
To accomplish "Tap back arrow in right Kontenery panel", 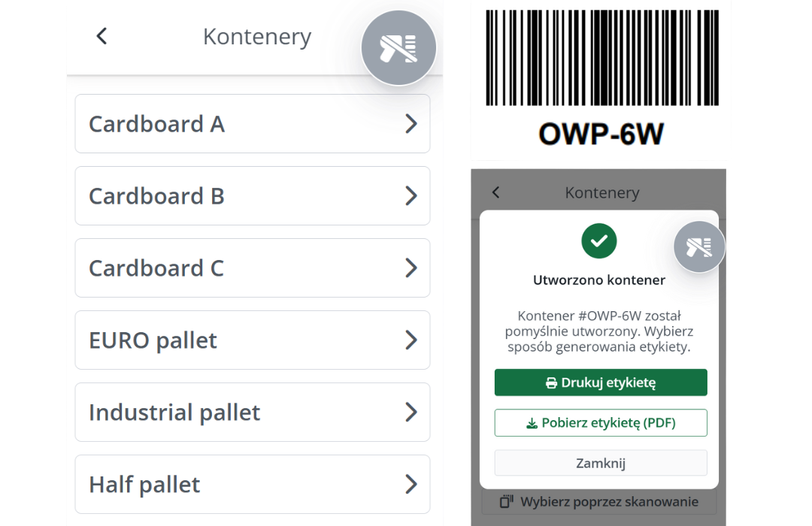I will [495, 193].
